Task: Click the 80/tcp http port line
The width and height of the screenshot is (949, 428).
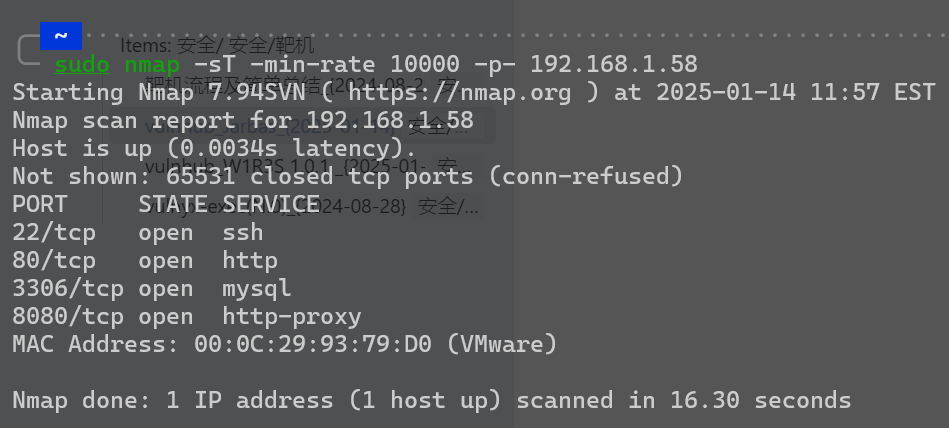Action: (x=145, y=260)
